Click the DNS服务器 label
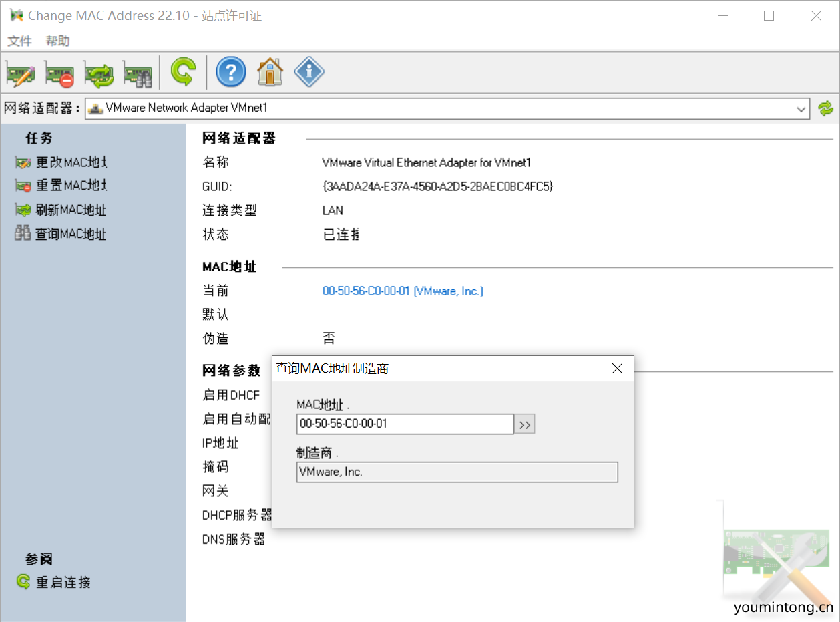 pos(234,539)
